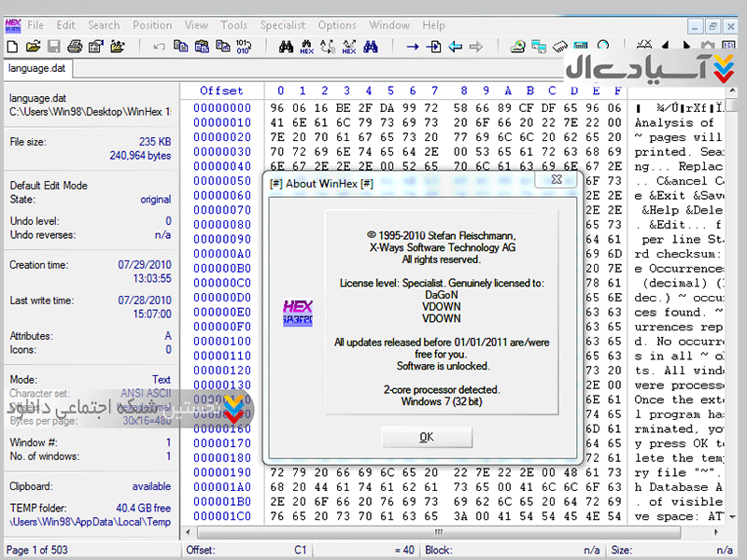Click the blue Back navigation arrow
Viewport: 747px width, 560px height.
coord(455,46)
